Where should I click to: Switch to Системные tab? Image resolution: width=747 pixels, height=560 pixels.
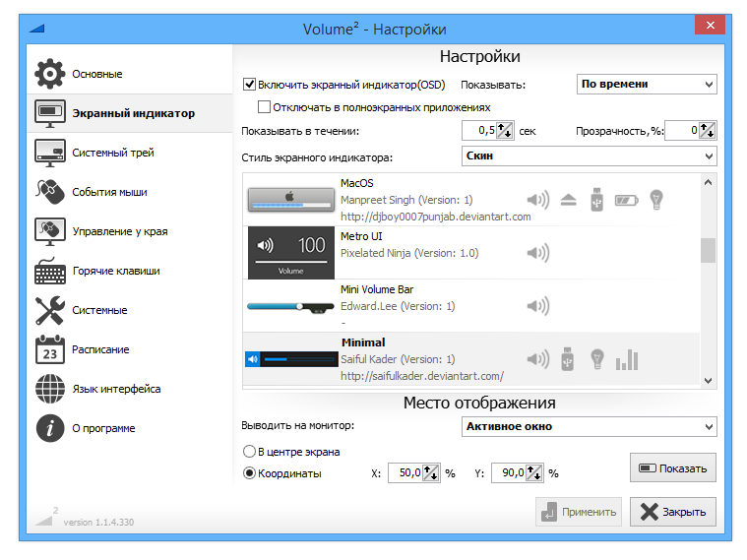click(x=130, y=310)
